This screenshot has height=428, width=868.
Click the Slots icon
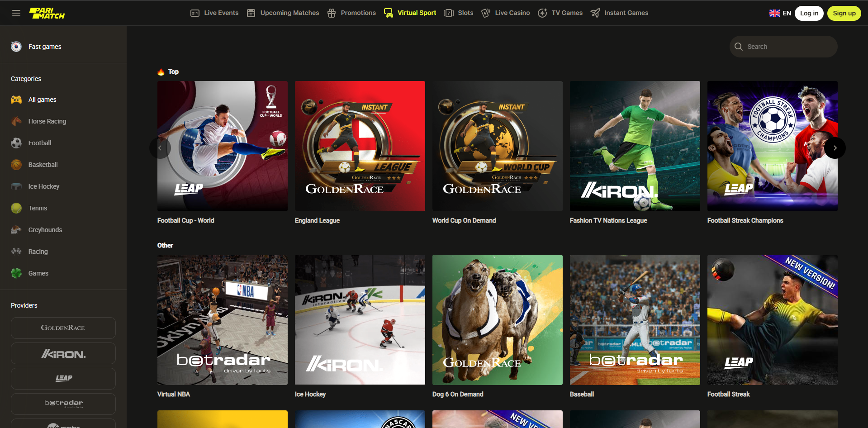[x=449, y=13]
